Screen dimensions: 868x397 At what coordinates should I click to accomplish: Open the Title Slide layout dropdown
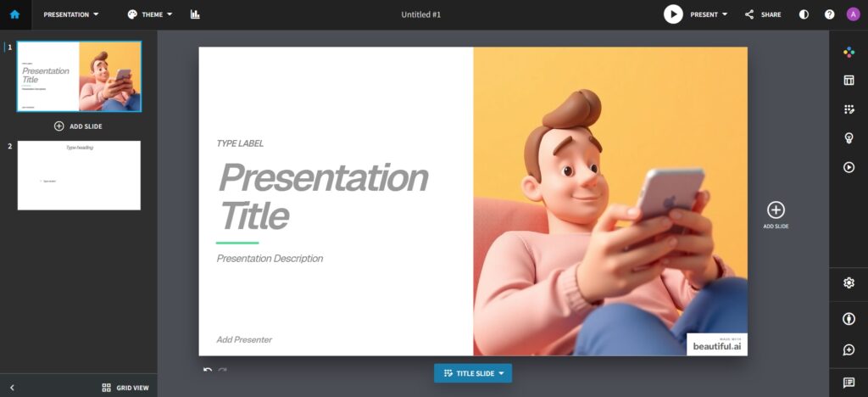(x=473, y=373)
